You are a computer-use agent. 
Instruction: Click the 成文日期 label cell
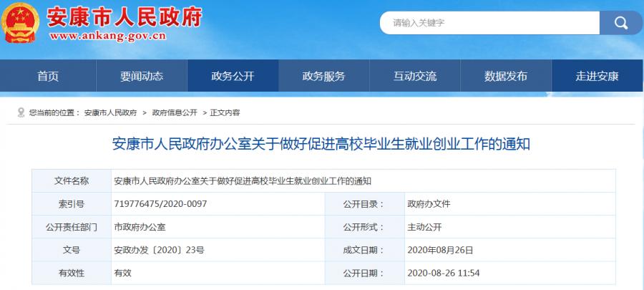pos(365,250)
